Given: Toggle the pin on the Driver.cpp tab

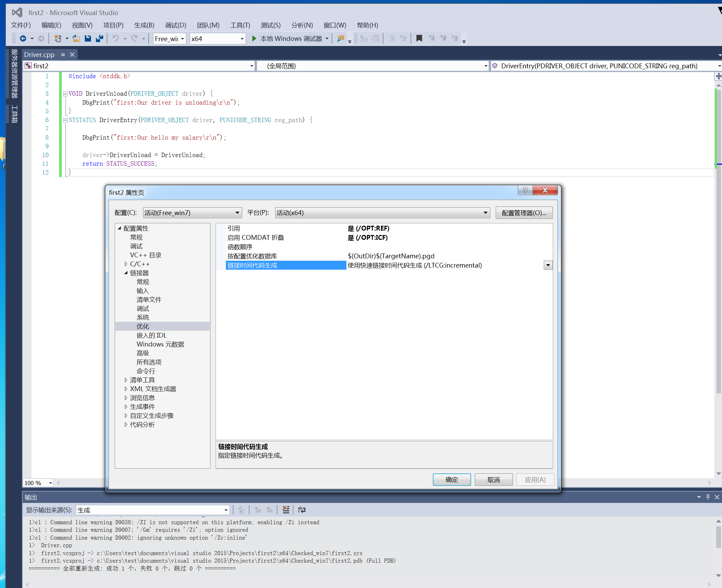Looking at the screenshot, I should pyautogui.click(x=62, y=55).
